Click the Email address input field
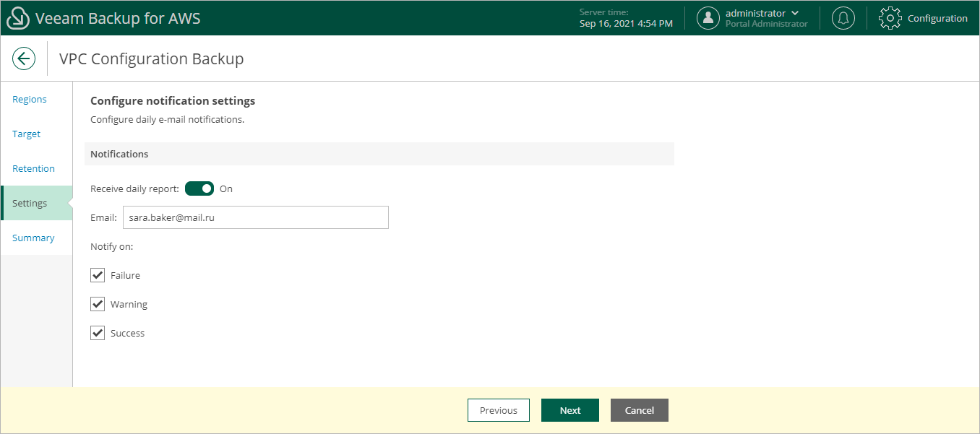The width and height of the screenshot is (980, 434). [x=255, y=217]
